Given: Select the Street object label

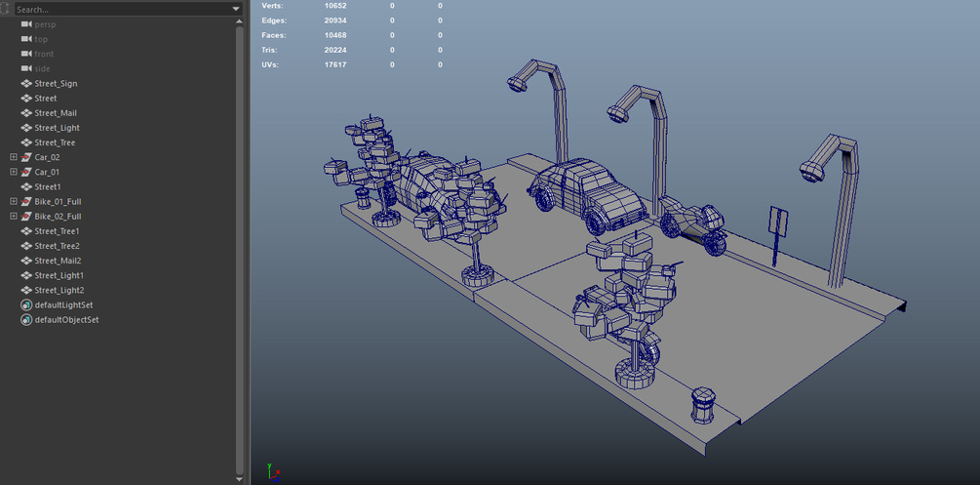Looking at the screenshot, I should [46, 99].
